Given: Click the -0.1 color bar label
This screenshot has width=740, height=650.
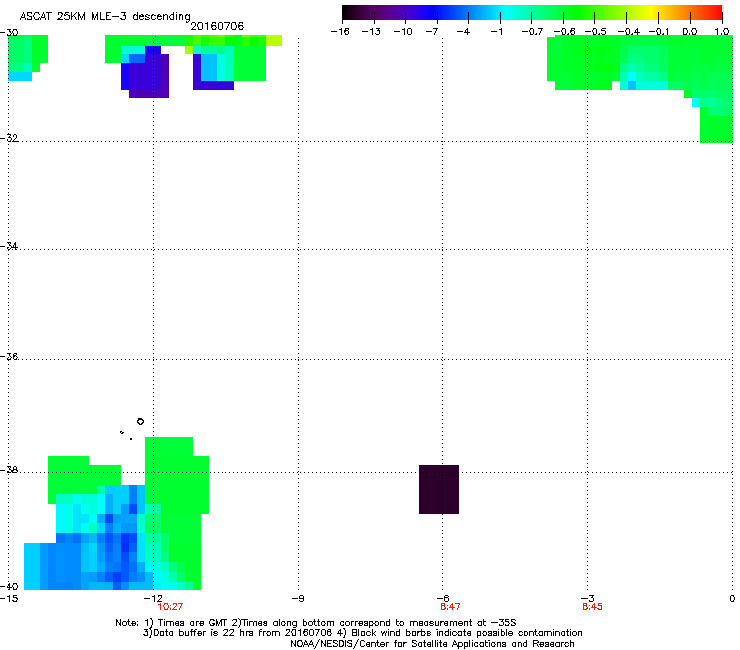Looking at the screenshot, I should [x=659, y=32].
